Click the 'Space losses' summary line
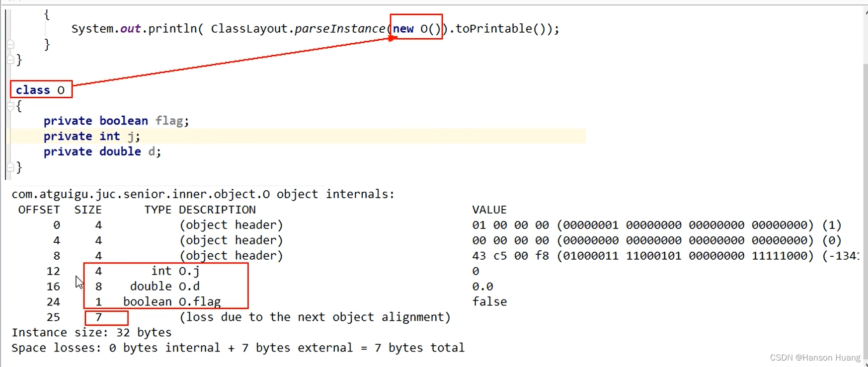Screen dimensions: 868x367 [238, 348]
